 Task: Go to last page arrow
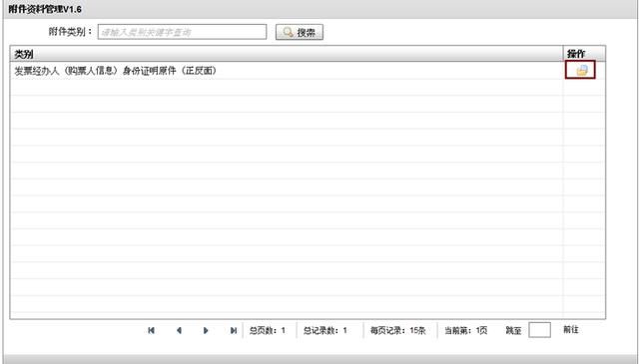point(233,330)
